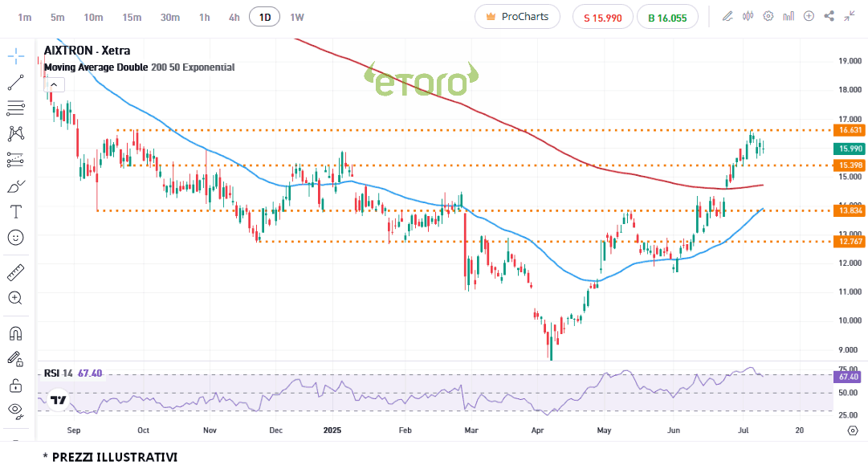Exit full screen with collapse arrows
The image size is (868, 465).
click(850, 17)
